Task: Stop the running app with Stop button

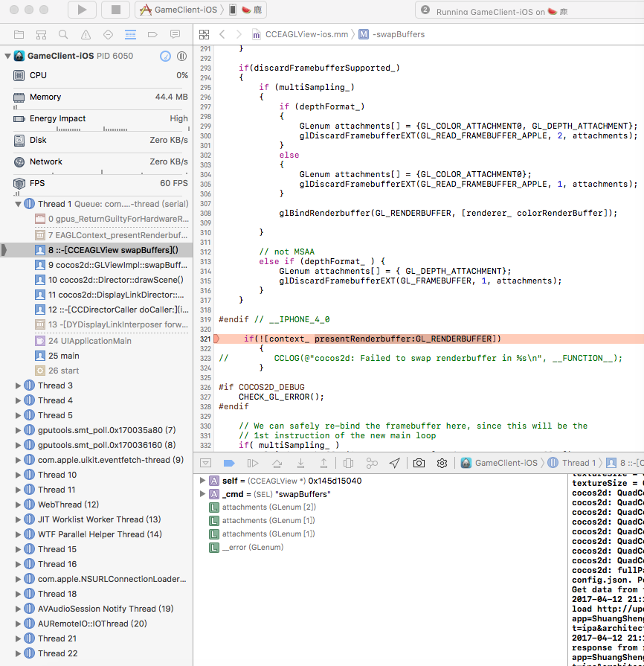Action: pos(115,10)
